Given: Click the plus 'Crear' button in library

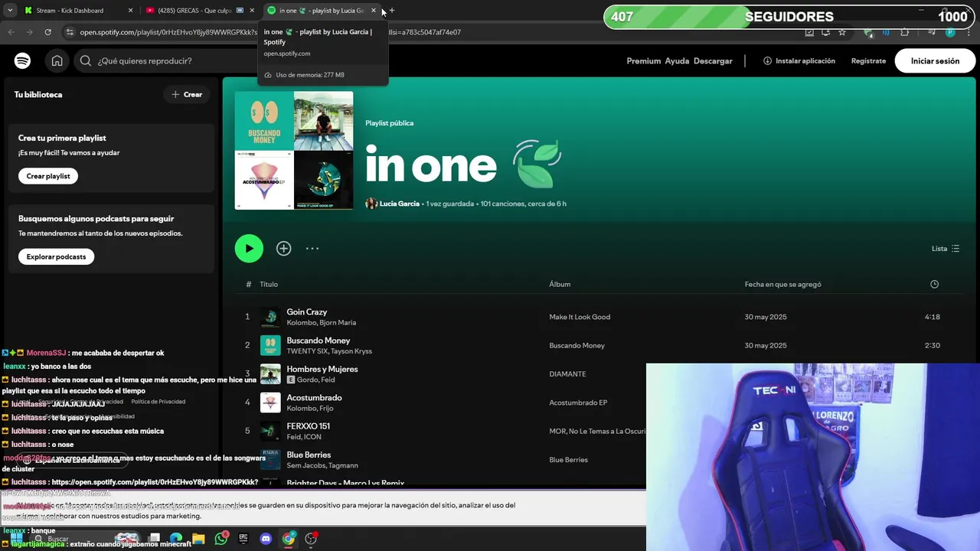Looking at the screenshot, I should coord(187,94).
